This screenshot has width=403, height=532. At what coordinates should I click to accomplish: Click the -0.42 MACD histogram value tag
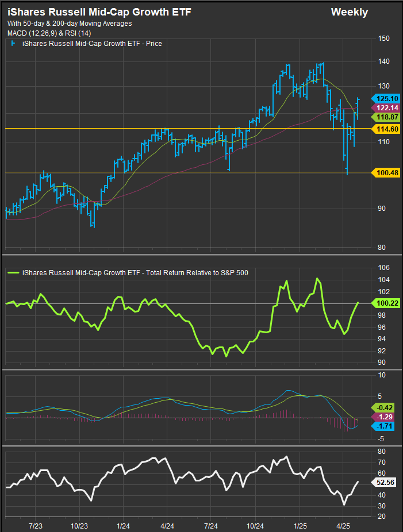coord(383,408)
